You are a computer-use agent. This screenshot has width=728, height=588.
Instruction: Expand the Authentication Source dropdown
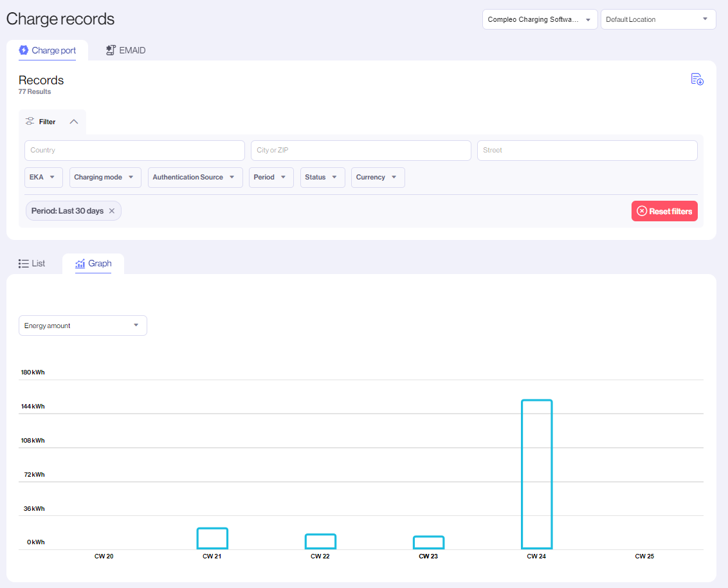click(195, 178)
